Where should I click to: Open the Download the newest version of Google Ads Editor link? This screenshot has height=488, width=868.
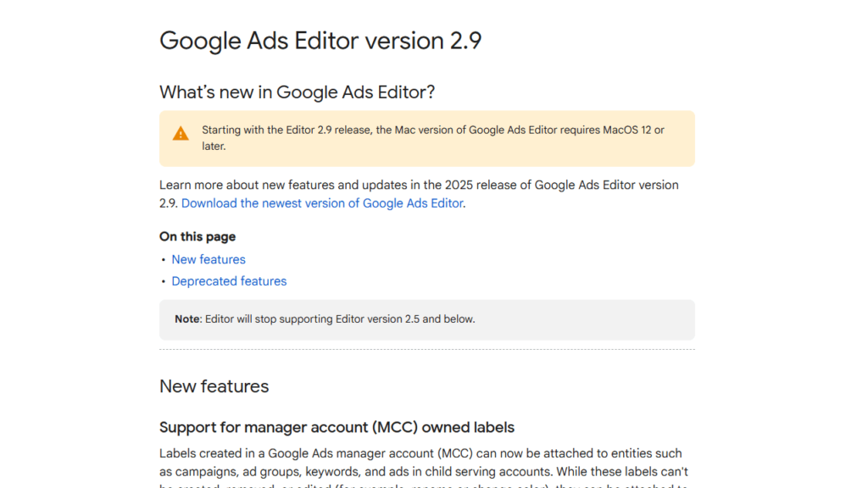[322, 203]
